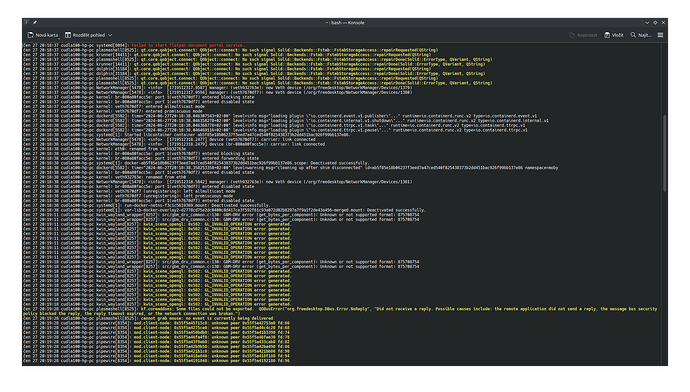Open search with the Najít... button

(641, 35)
